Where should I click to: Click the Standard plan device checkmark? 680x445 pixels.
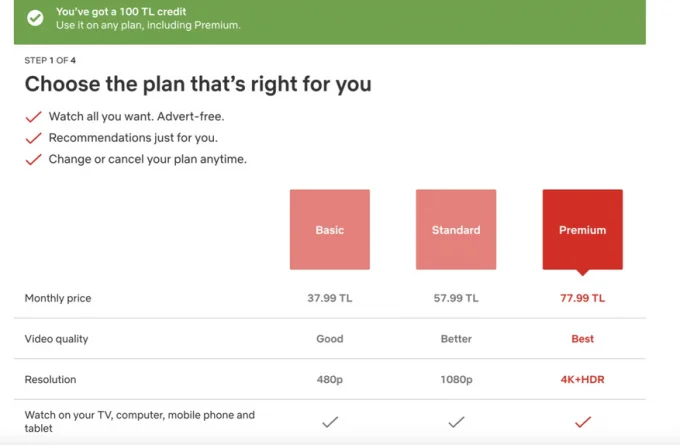coord(456,422)
